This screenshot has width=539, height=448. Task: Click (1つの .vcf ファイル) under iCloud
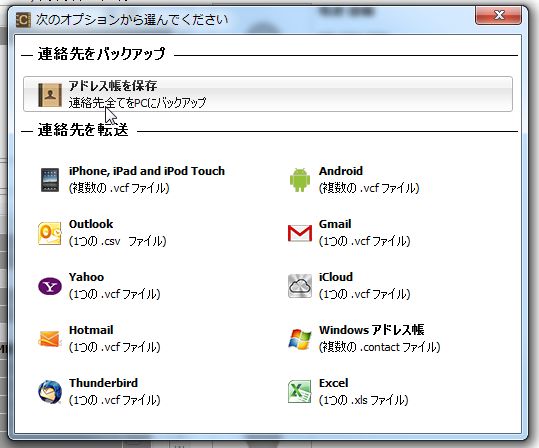tap(365, 294)
